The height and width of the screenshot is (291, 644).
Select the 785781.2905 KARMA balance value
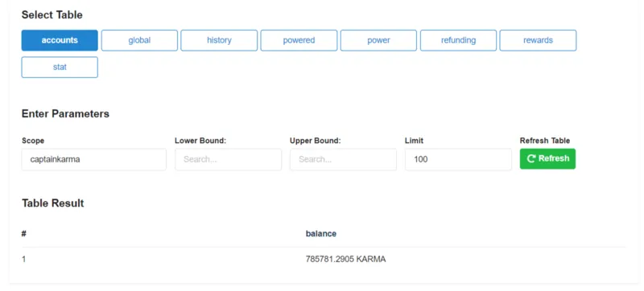(345, 260)
